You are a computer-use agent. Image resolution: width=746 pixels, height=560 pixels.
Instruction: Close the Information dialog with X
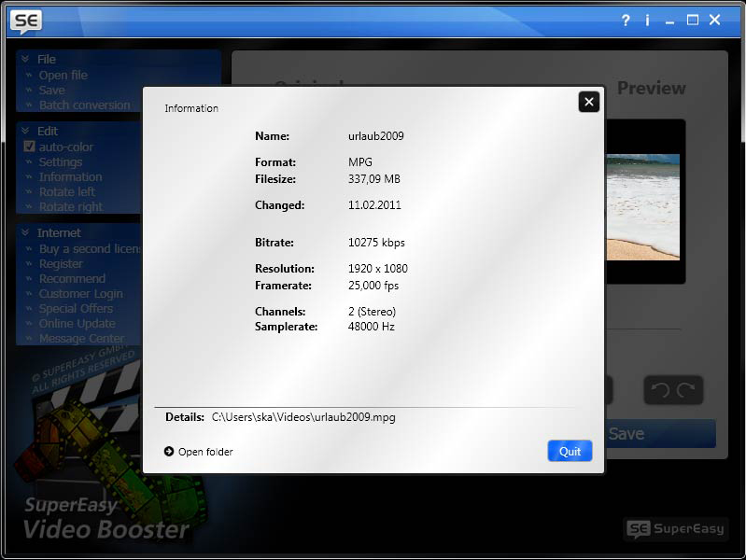tap(588, 102)
